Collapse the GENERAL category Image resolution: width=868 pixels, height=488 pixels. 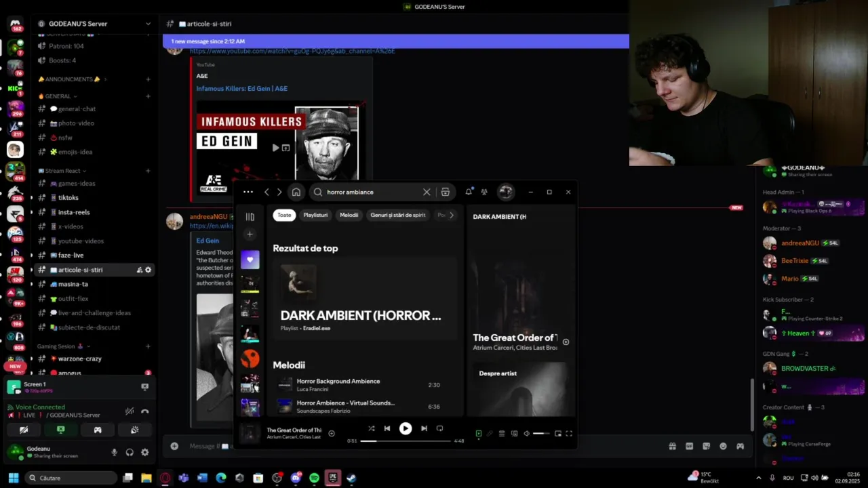click(x=58, y=96)
